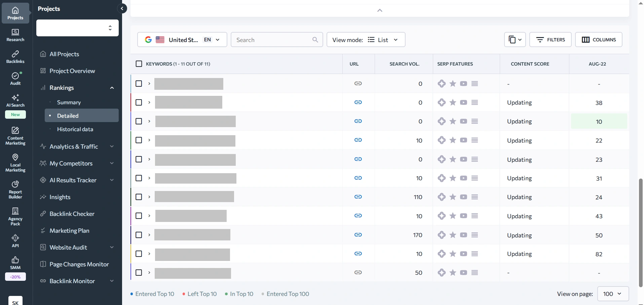Check the keyword row with position 10
644x305 pixels.
point(139,121)
